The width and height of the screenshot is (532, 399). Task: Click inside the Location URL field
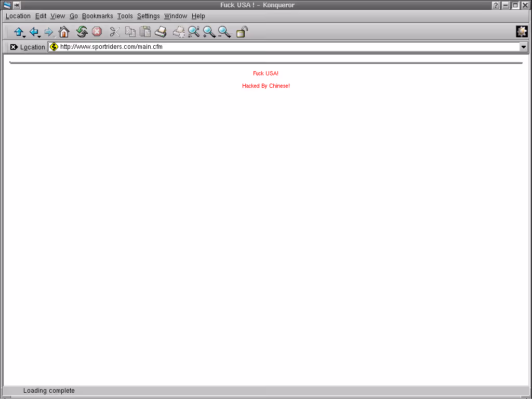tap(286, 47)
